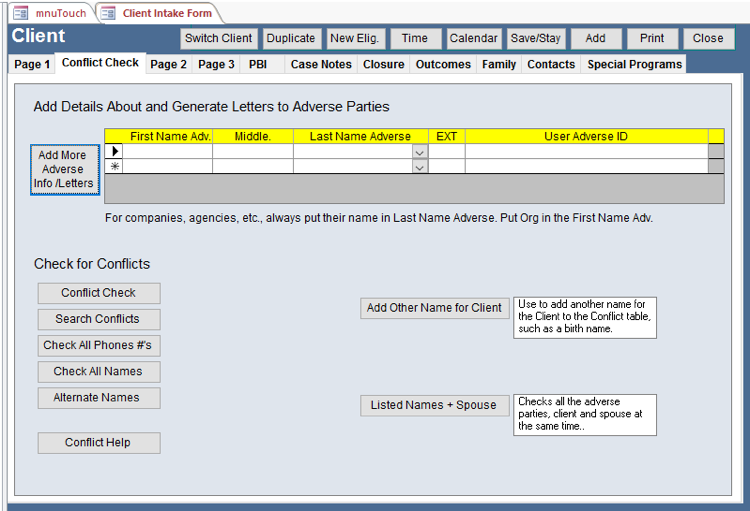
Task: Click the new record asterisk row selector
Action: click(x=114, y=167)
